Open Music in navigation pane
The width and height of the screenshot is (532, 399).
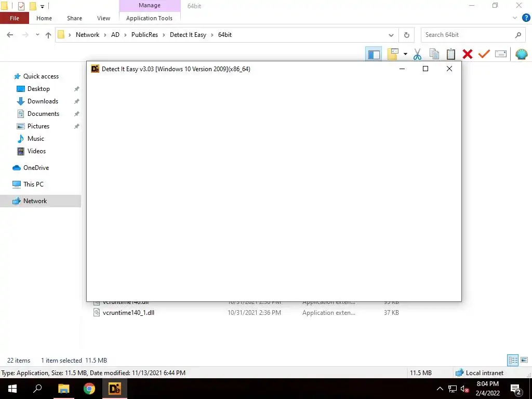[36, 139]
